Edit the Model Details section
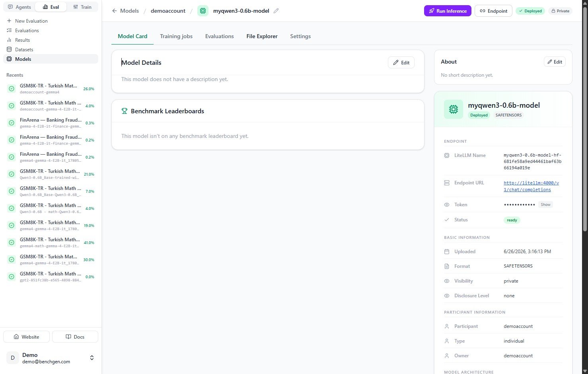The height and width of the screenshot is (374, 588). pyautogui.click(x=401, y=62)
